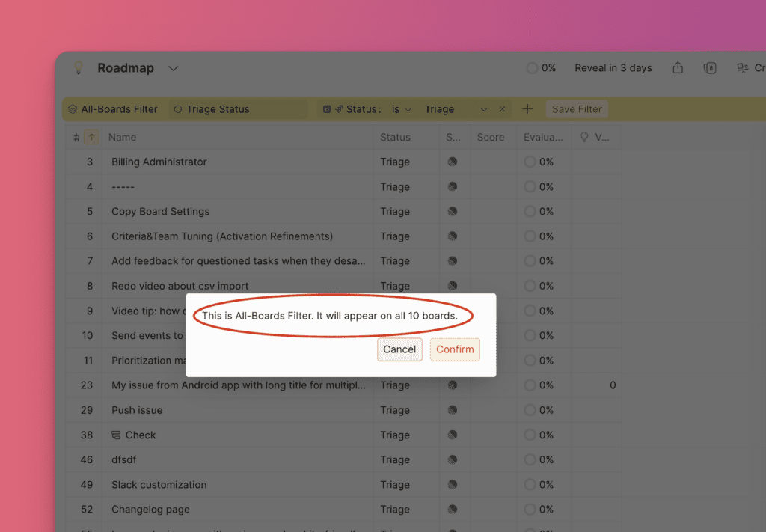Click the 0% progress indicator in header
Image resolution: width=766 pixels, height=532 pixels.
tap(542, 68)
